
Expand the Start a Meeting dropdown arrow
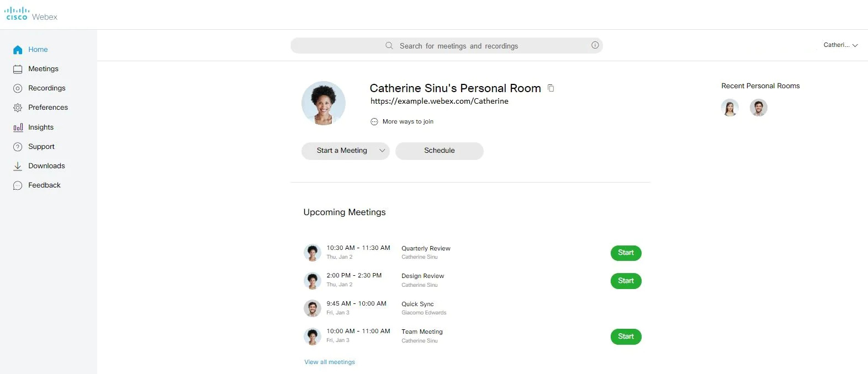click(x=382, y=151)
